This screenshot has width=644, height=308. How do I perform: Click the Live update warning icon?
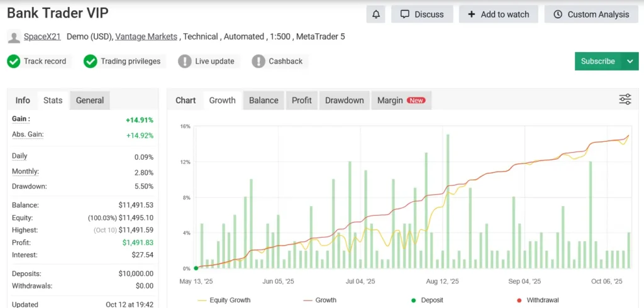tap(184, 61)
